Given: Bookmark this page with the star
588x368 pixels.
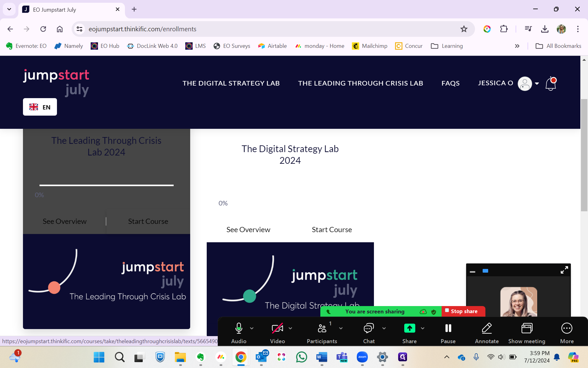Looking at the screenshot, I should click(x=464, y=29).
